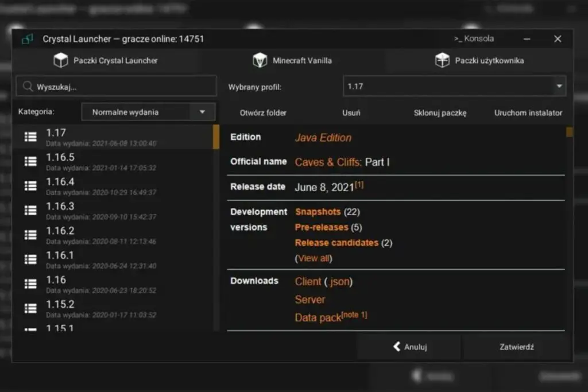The width and height of the screenshot is (588, 392).
Task: Close the Crystal Launcher window
Action: 558,38
